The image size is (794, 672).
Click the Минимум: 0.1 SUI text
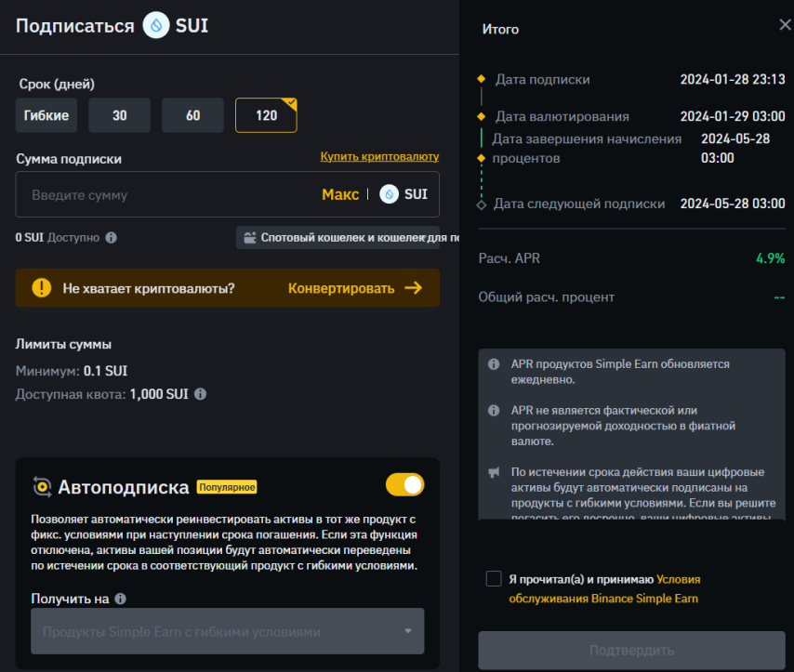pyautogui.click(x=72, y=371)
